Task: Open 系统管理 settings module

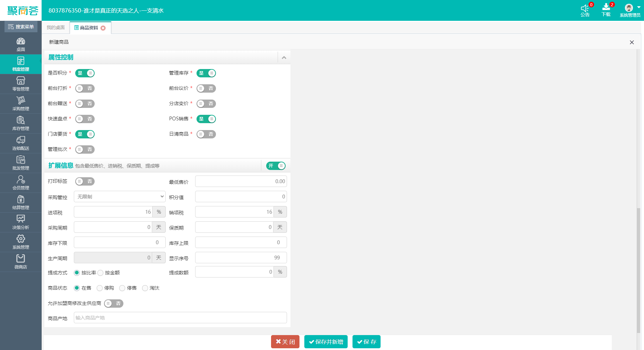Action: pos(21,242)
